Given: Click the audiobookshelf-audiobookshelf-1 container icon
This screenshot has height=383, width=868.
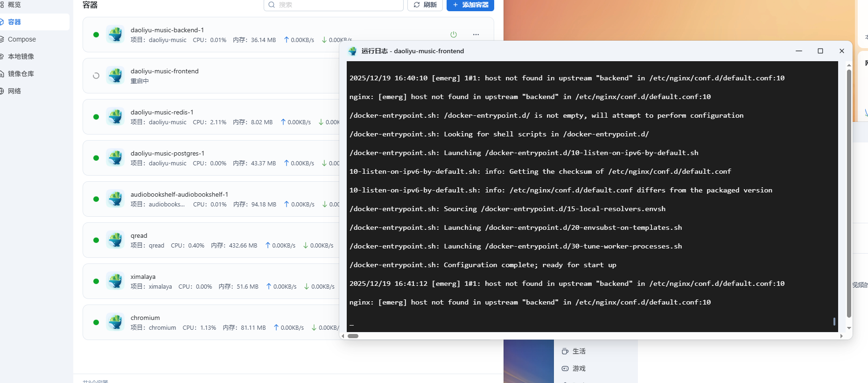Looking at the screenshot, I should click(x=115, y=199).
